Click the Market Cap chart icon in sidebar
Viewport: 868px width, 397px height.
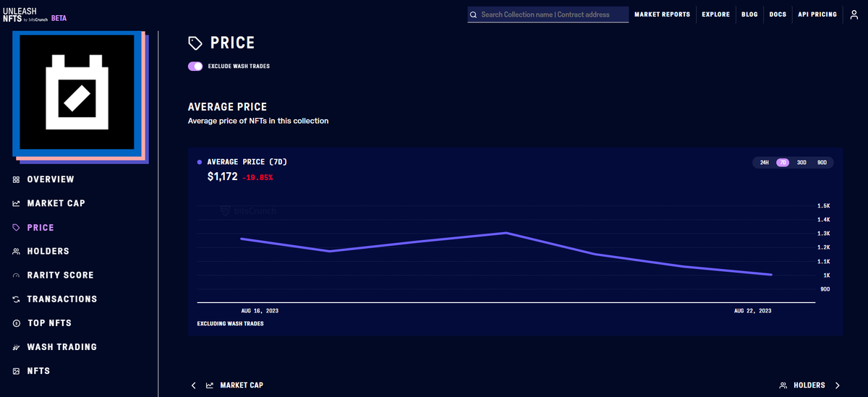click(x=16, y=203)
